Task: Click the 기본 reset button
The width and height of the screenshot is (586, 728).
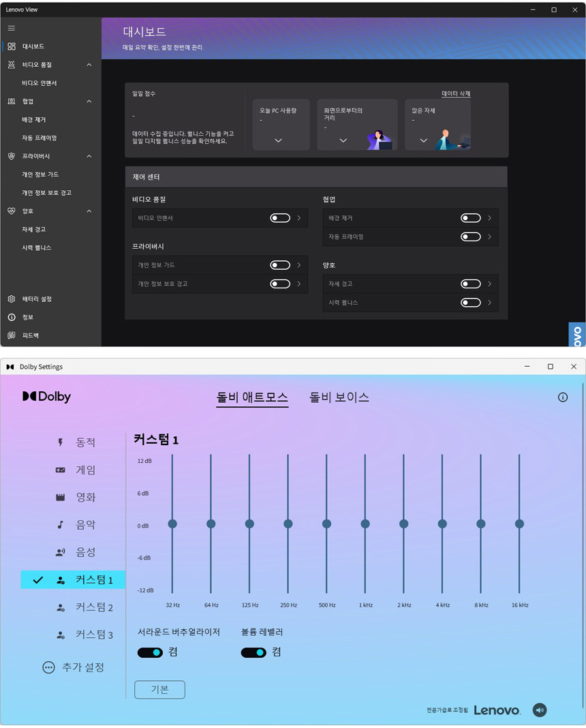Action: pyautogui.click(x=159, y=689)
